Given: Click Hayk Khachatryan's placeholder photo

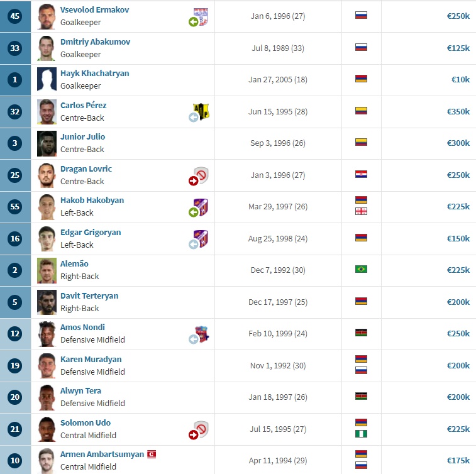Looking at the screenshot, I should [x=47, y=79].
